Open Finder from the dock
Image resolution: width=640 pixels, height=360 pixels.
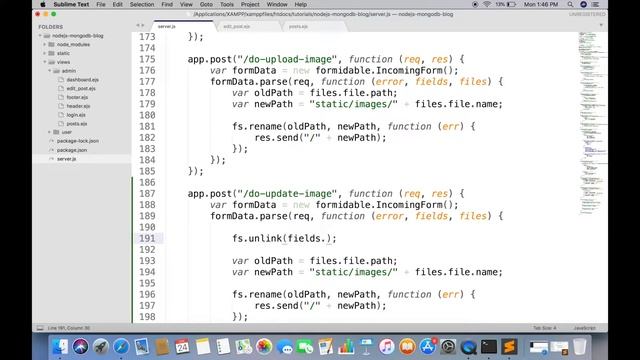pyautogui.click(x=60, y=347)
